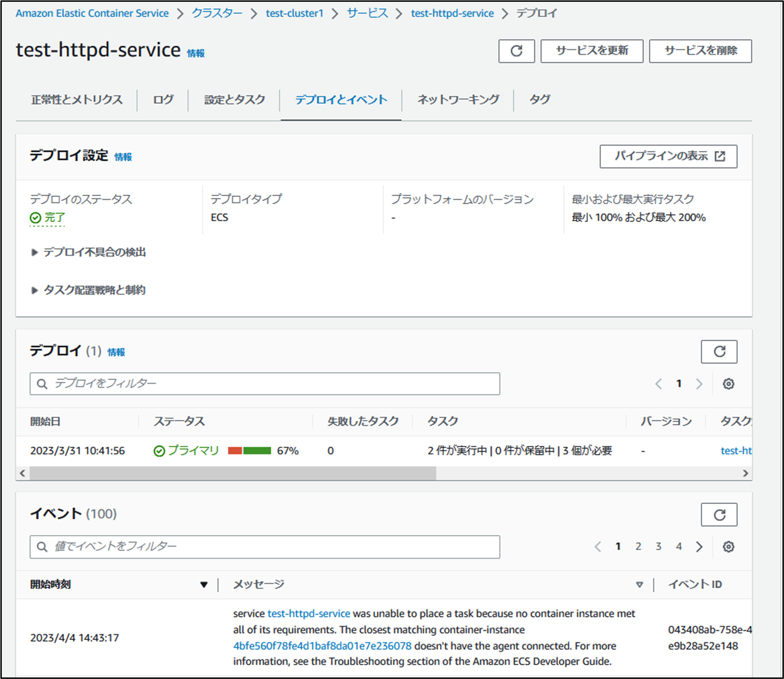Click the service refresh icon button at top

pos(516,51)
